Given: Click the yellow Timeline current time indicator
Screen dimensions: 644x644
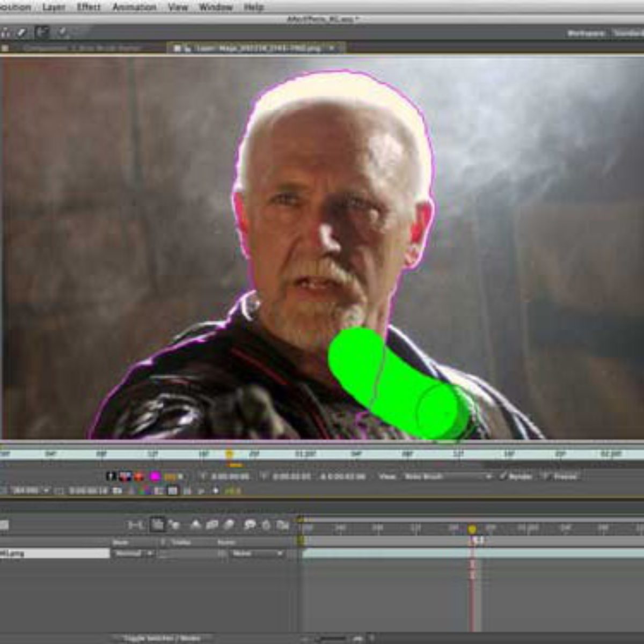Looking at the screenshot, I should (472, 530).
